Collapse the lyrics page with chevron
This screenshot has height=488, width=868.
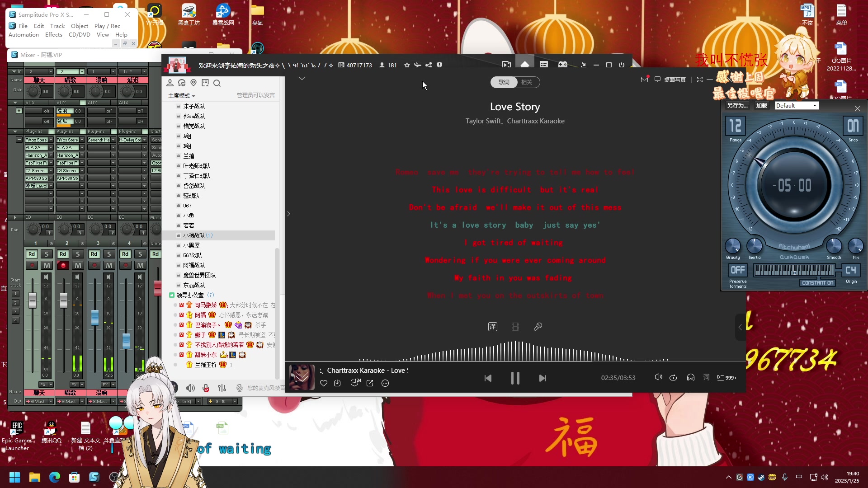tap(302, 78)
